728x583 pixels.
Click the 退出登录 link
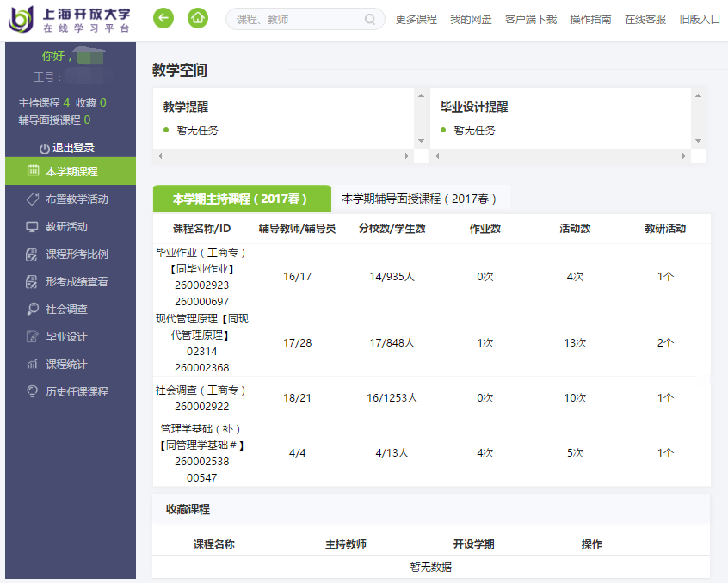[x=73, y=148]
